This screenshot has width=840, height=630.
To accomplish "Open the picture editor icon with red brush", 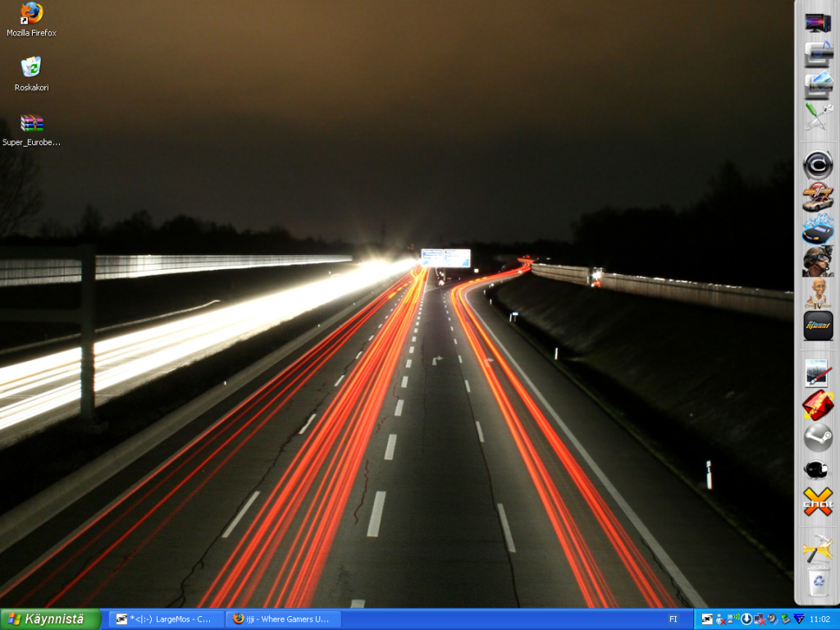I will coord(818,373).
